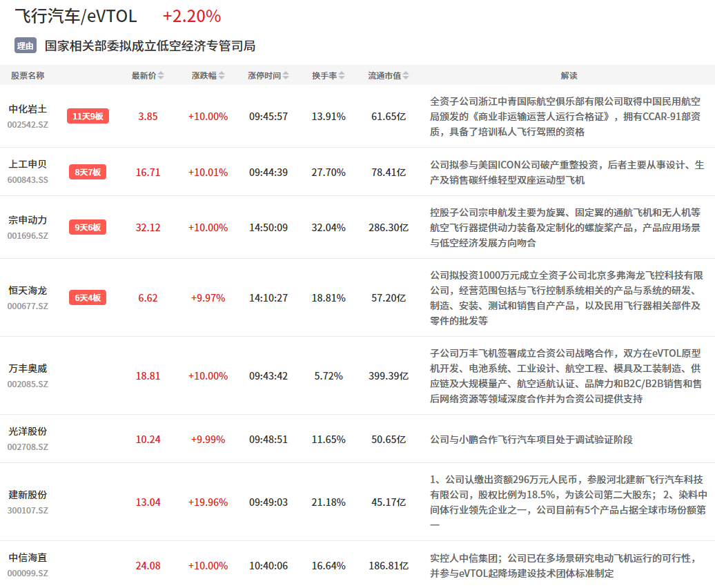This screenshot has width=715, height=588.
Task: Click the 9天6板 badge for 宗申动力
Action: (x=88, y=227)
